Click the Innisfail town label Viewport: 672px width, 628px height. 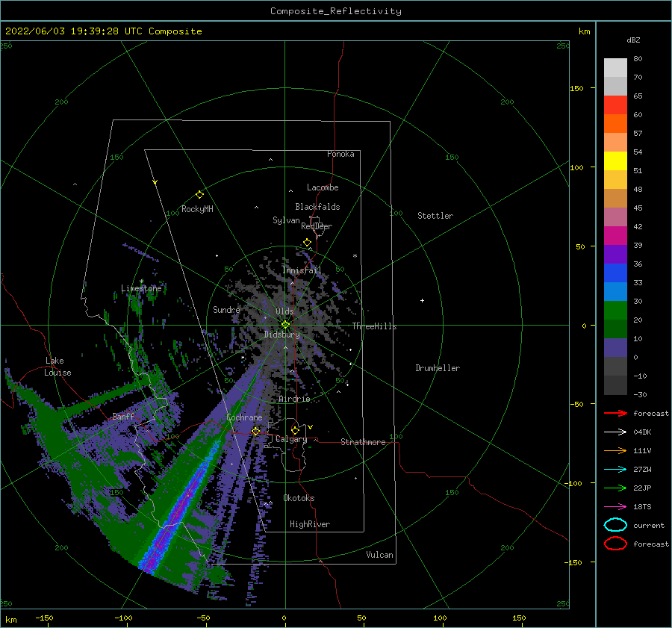[302, 270]
